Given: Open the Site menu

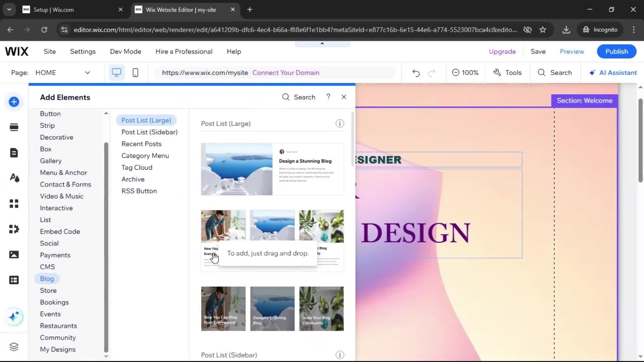Looking at the screenshot, I should [x=50, y=52].
